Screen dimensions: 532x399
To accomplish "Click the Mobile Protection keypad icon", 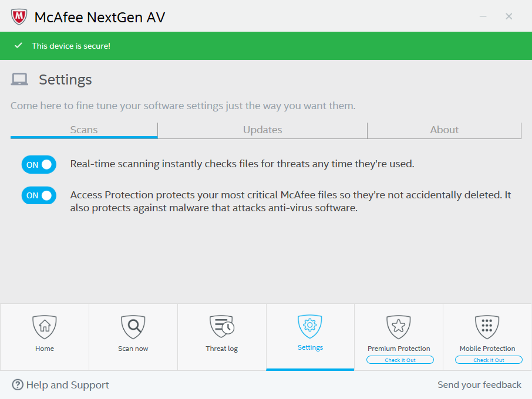I will click(x=487, y=326).
